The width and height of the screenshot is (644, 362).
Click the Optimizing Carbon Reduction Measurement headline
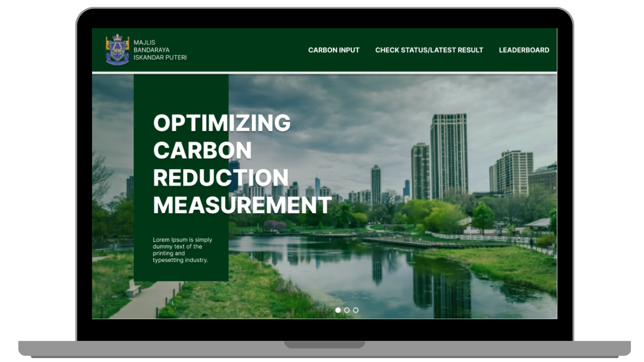(x=242, y=164)
